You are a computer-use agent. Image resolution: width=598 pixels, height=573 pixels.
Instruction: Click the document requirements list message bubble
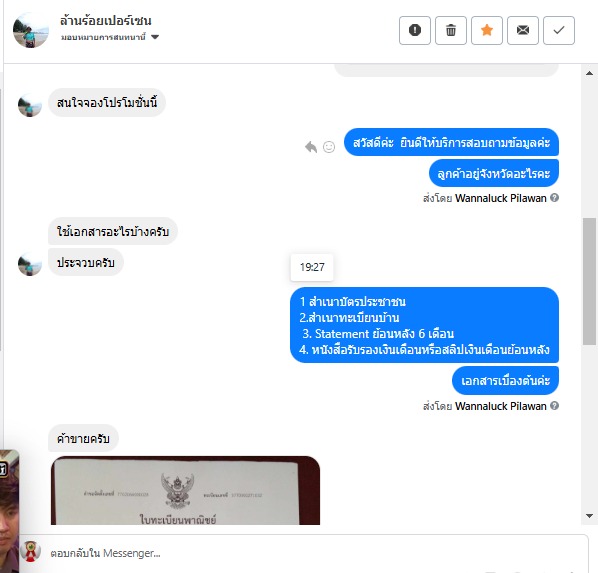coord(424,325)
